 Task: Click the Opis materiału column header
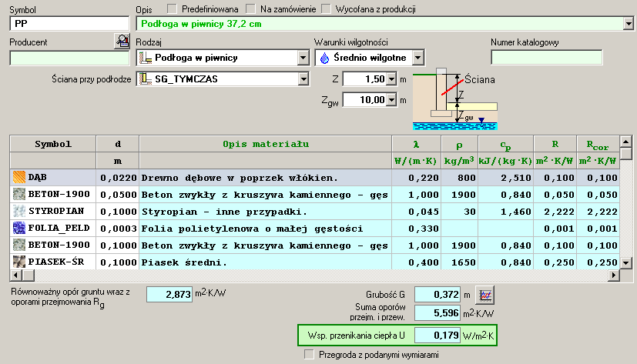tap(266, 144)
